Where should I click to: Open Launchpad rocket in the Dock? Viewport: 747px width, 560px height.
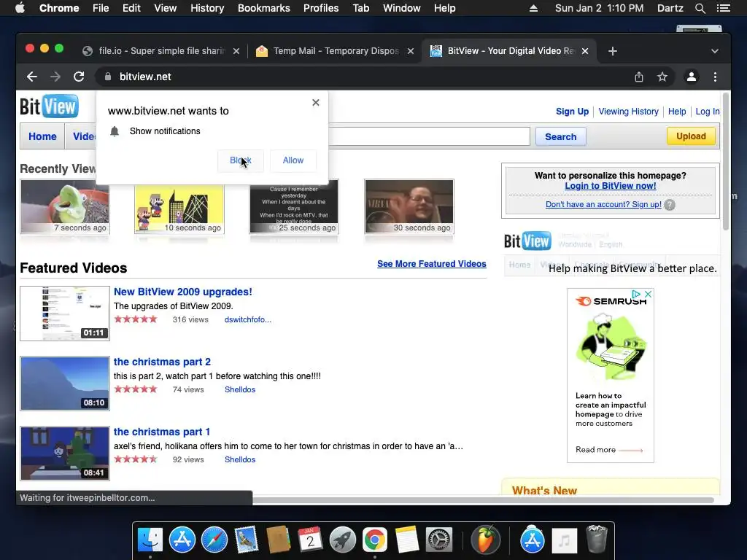[343, 540]
